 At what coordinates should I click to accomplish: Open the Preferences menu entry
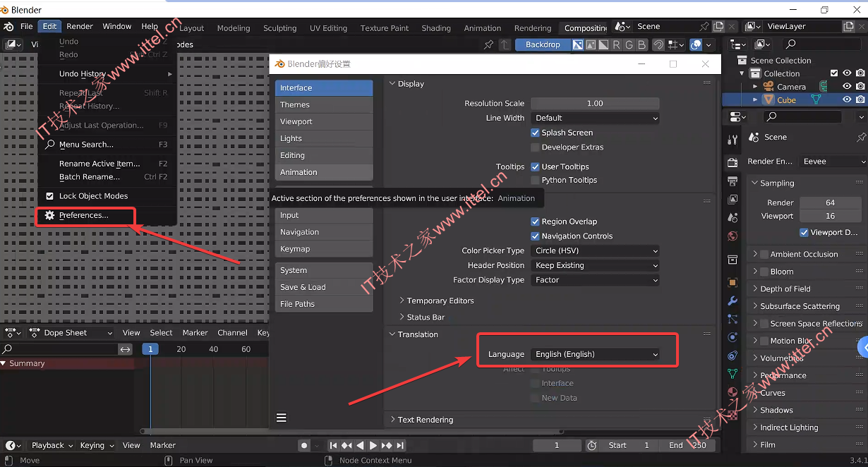tap(84, 215)
